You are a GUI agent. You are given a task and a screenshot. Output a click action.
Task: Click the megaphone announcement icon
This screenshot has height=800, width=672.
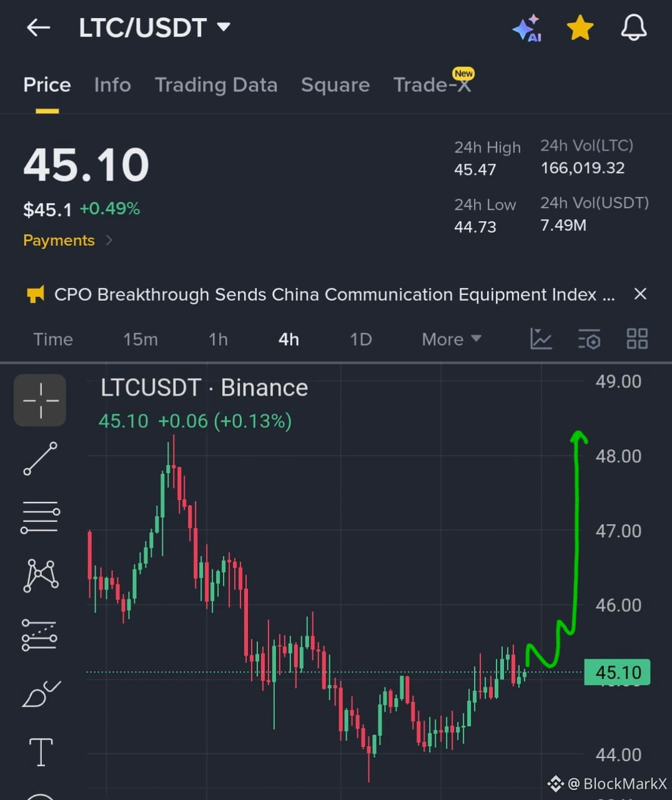click(x=36, y=294)
